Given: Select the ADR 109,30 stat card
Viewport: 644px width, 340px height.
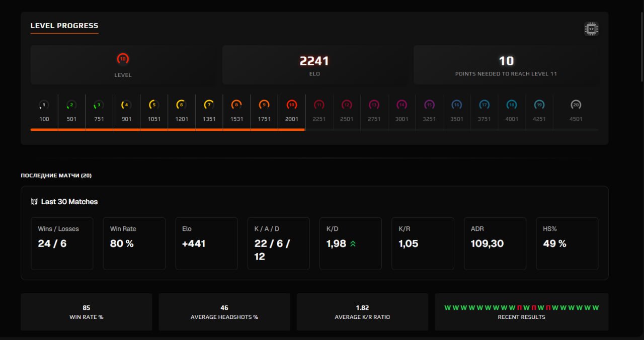Looking at the screenshot, I should 495,243.
